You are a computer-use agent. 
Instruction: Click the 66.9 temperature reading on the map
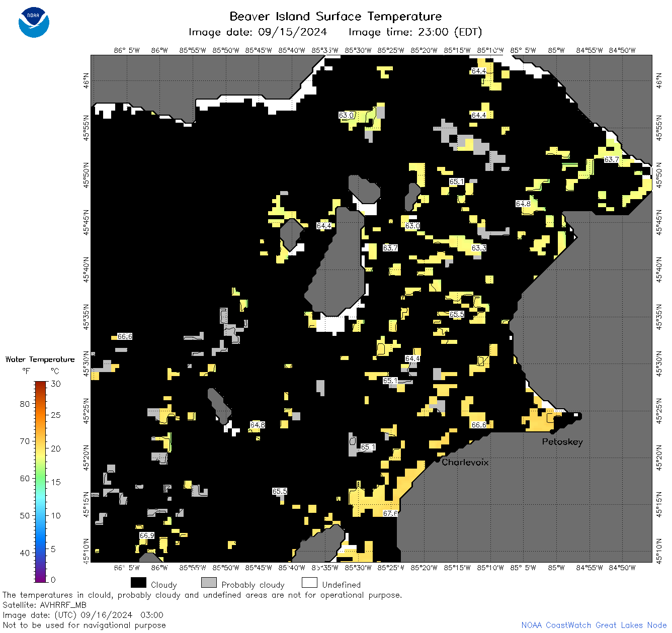(x=147, y=535)
